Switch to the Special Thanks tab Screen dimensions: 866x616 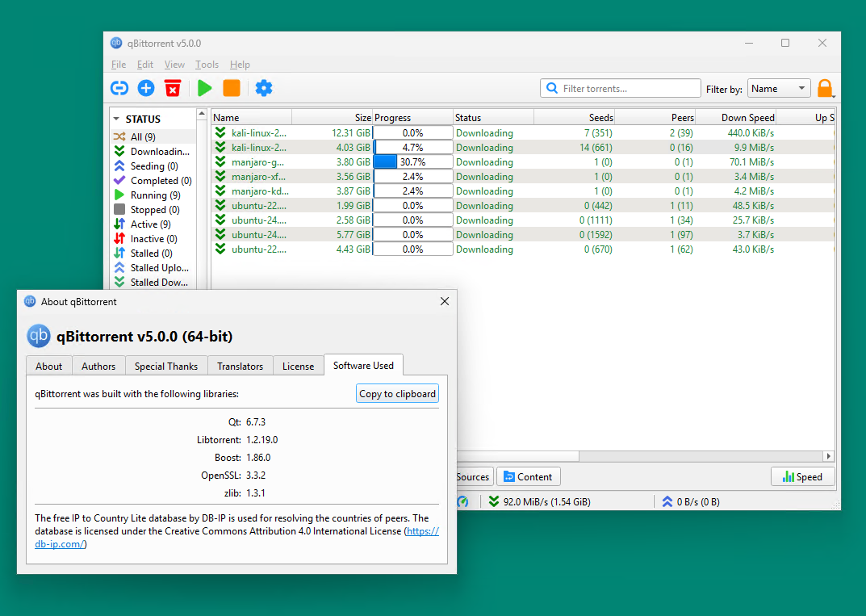click(165, 366)
